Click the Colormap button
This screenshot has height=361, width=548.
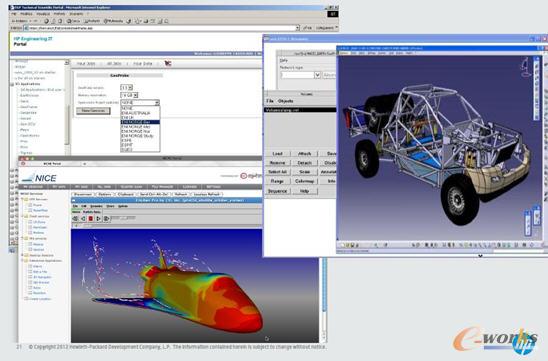[x=304, y=181]
